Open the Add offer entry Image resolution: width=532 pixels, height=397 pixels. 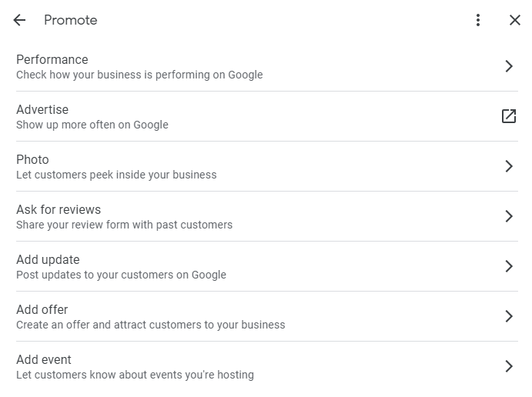[42, 309]
